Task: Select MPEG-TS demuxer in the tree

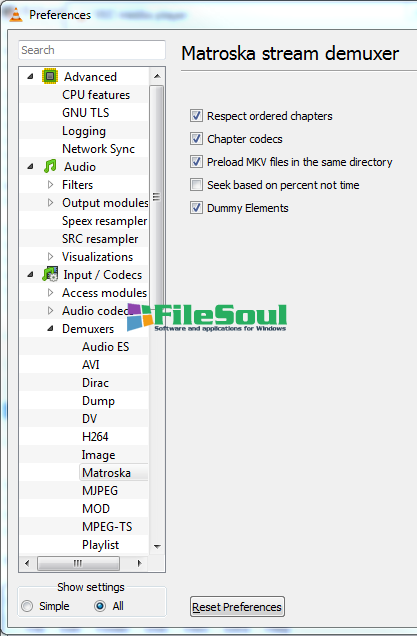Action: (107, 526)
